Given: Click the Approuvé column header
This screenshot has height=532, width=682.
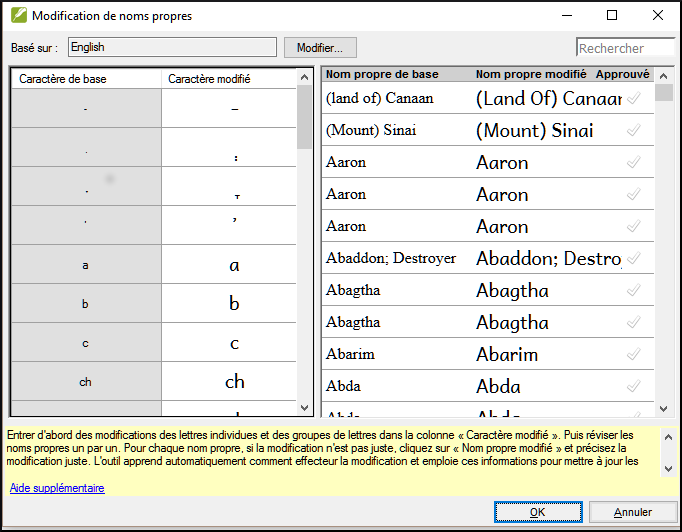Looking at the screenshot, I should click(x=623, y=74).
